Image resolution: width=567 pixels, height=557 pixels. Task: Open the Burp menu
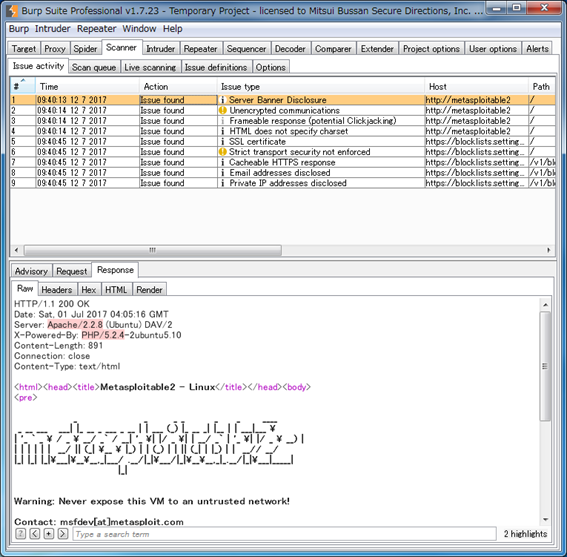click(x=19, y=29)
